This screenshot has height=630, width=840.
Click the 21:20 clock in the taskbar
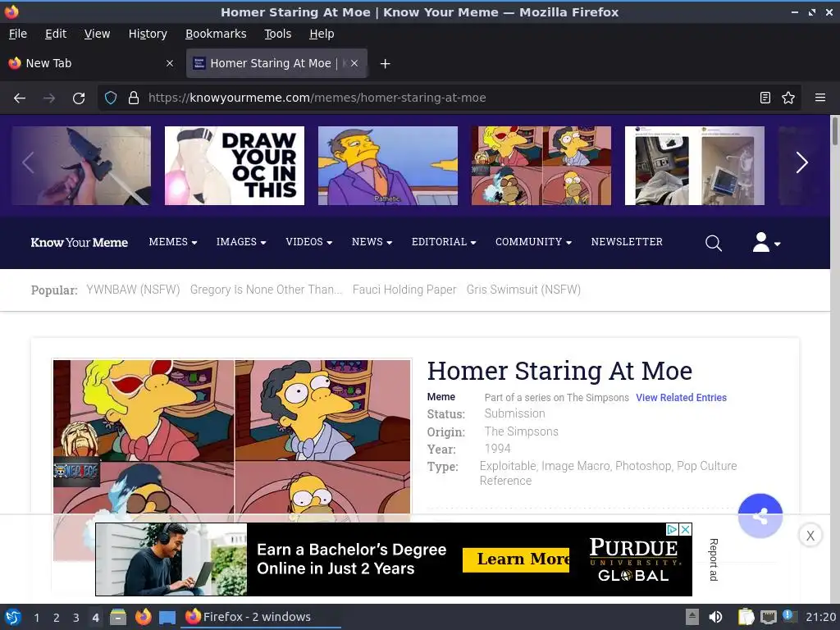coord(820,617)
